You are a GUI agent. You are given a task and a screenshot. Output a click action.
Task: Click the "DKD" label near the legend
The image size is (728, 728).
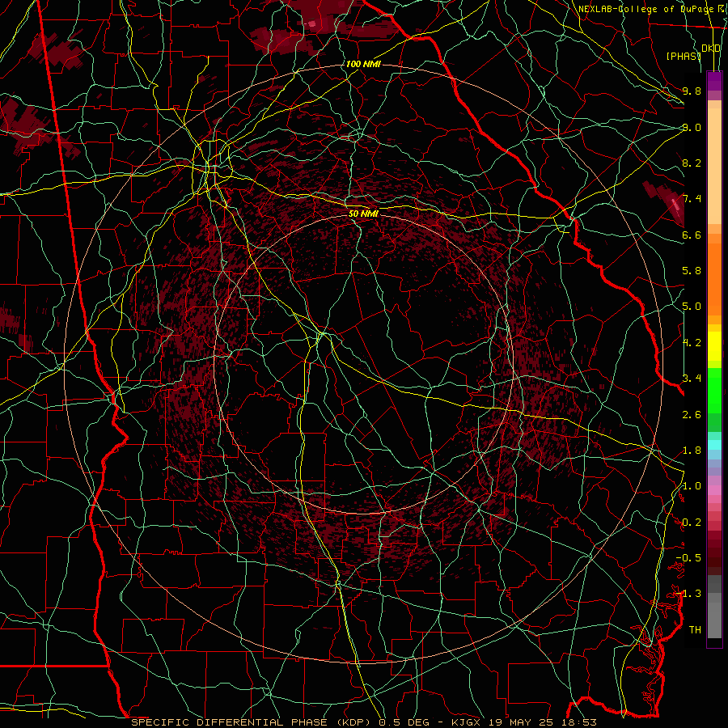point(711,48)
